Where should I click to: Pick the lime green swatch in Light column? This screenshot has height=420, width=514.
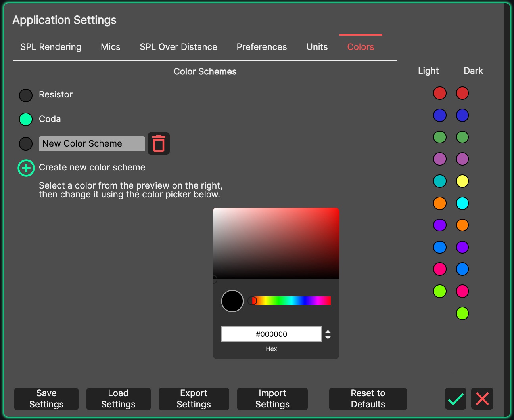440,291
